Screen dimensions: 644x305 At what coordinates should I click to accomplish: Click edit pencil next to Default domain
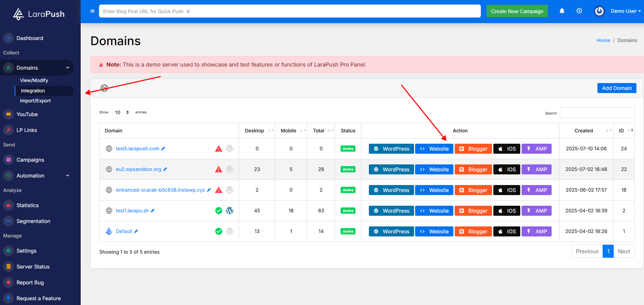136,231
